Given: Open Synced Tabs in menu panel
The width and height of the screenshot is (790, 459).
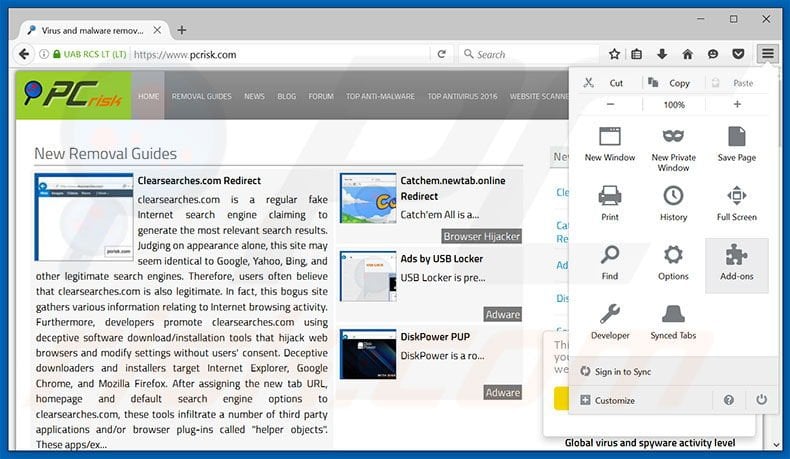Looking at the screenshot, I should pyautogui.click(x=673, y=322).
